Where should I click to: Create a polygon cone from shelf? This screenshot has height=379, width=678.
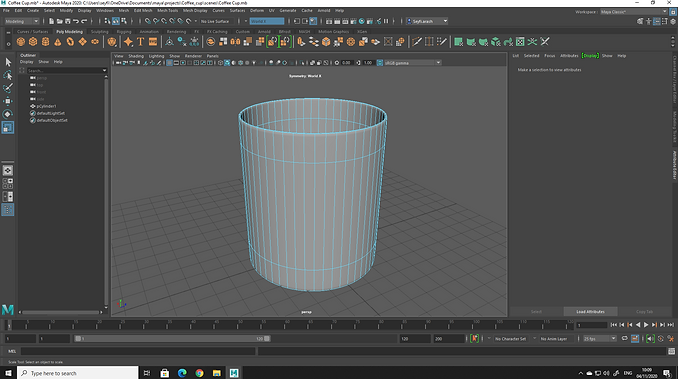[x=58, y=42]
